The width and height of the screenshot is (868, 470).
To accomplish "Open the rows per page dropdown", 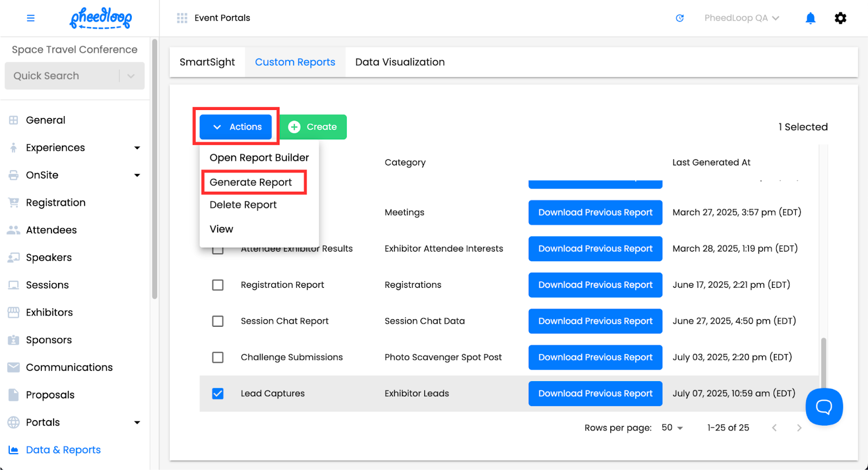I will [x=672, y=428].
